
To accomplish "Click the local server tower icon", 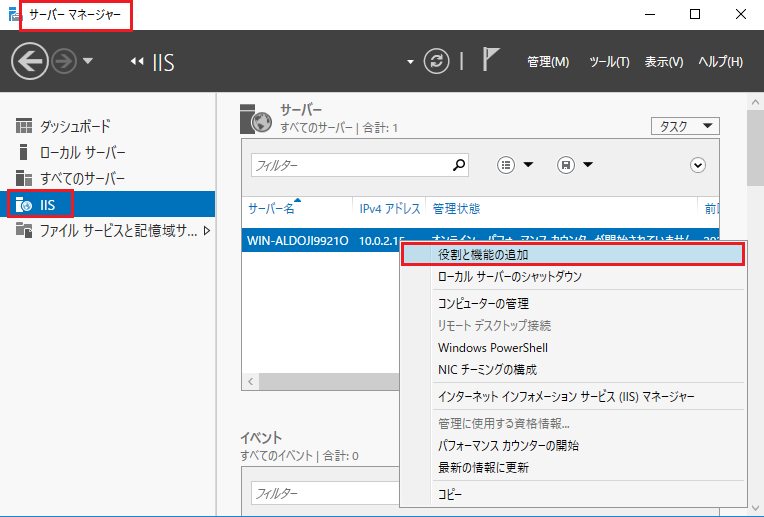I will 23,152.
